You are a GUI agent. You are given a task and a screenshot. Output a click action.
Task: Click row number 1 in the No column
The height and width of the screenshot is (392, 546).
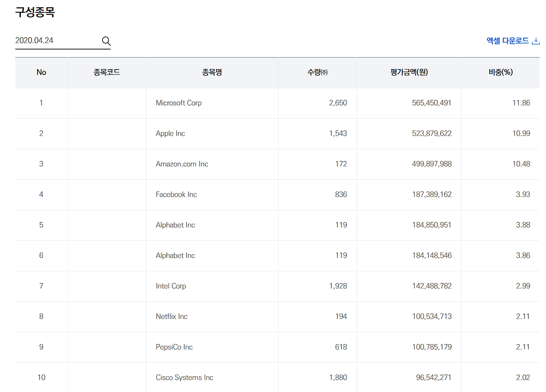coord(41,103)
